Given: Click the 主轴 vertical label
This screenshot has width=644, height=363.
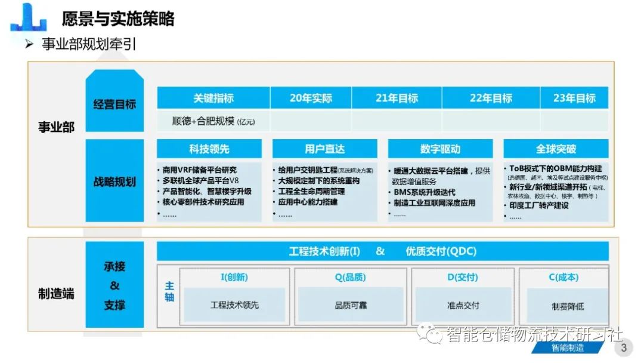Looking at the screenshot, I should click(169, 291).
